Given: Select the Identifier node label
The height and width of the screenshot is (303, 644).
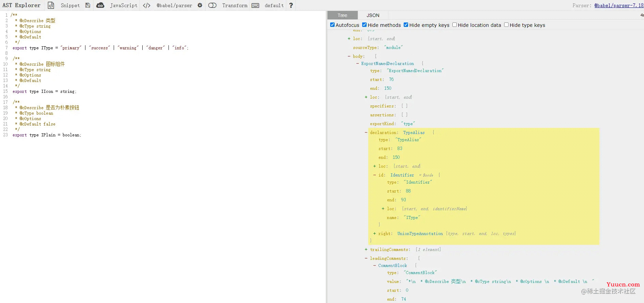Looking at the screenshot, I should point(402,175).
